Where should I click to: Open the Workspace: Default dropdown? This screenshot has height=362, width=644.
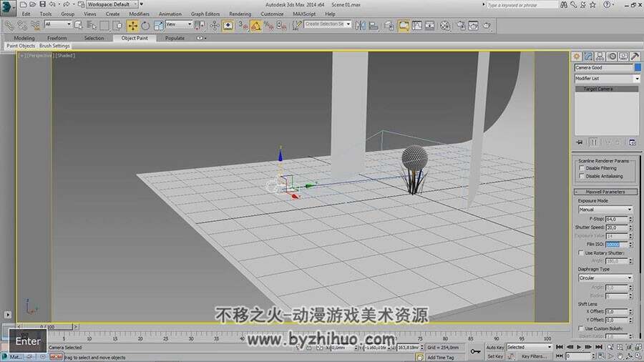pos(112,4)
